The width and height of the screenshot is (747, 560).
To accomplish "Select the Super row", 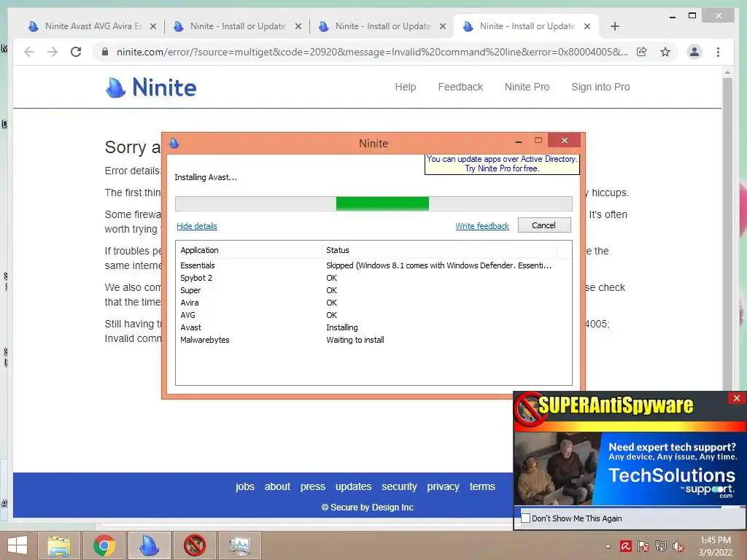I will tap(373, 290).
